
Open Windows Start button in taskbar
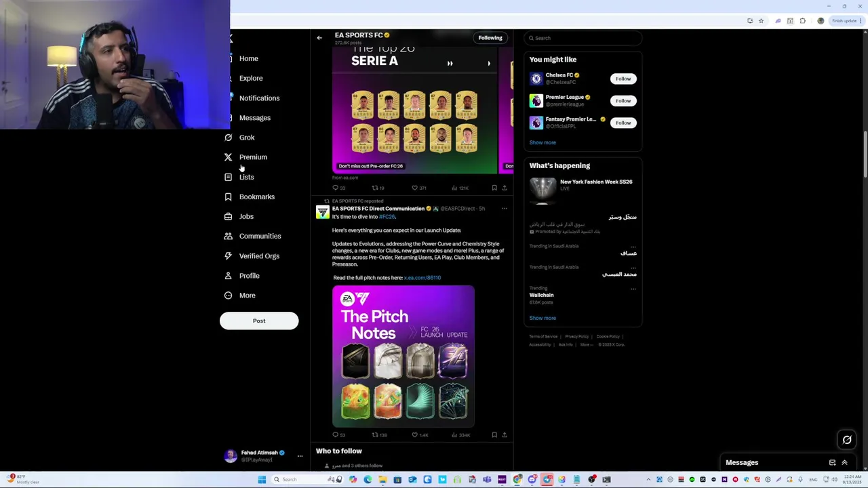(x=262, y=480)
